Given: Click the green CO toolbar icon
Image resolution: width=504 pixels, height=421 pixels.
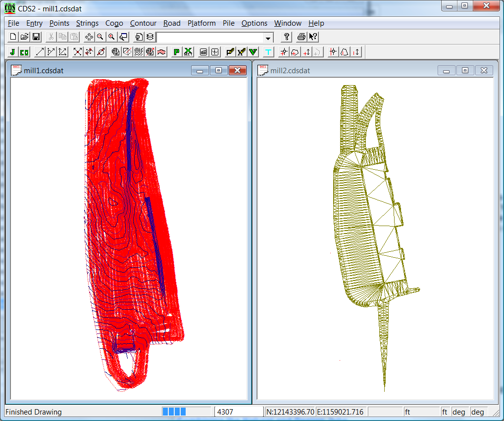Looking at the screenshot, I should click(24, 52).
